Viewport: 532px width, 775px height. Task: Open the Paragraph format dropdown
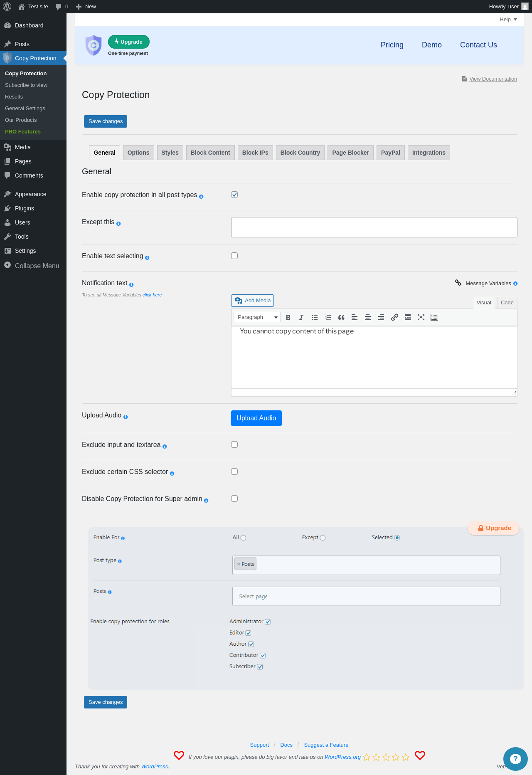[257, 317]
